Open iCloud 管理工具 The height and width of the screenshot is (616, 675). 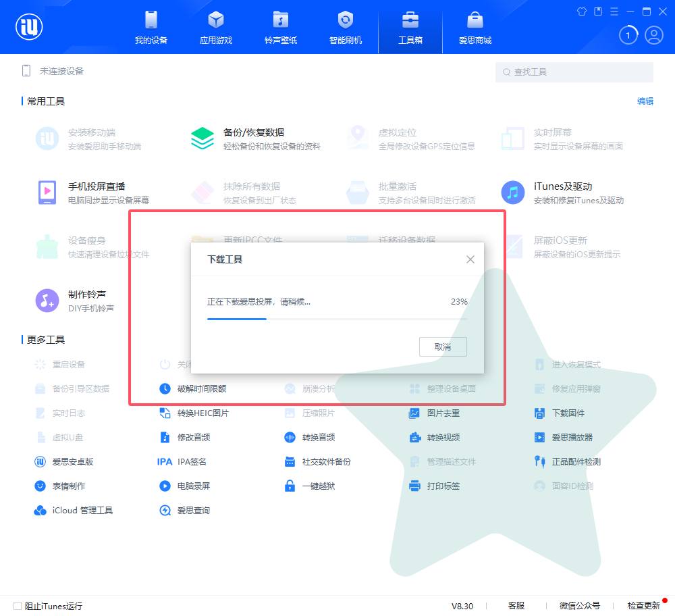click(x=73, y=511)
